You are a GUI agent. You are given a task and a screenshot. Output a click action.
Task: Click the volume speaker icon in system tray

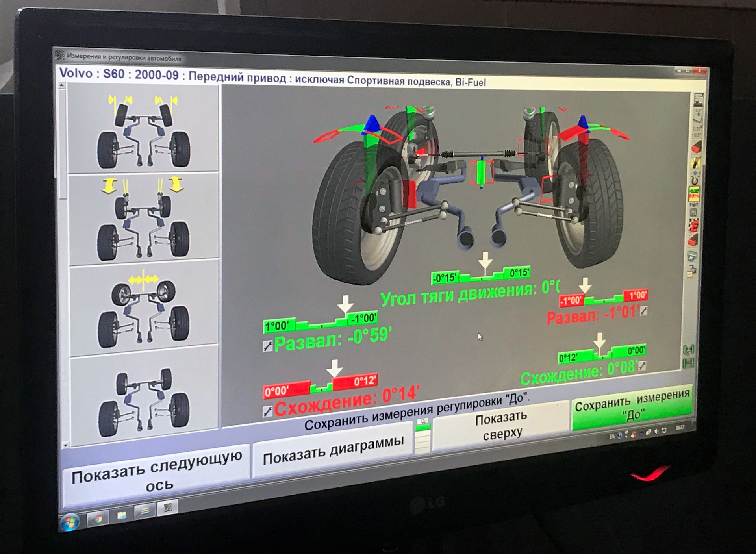pos(656,432)
